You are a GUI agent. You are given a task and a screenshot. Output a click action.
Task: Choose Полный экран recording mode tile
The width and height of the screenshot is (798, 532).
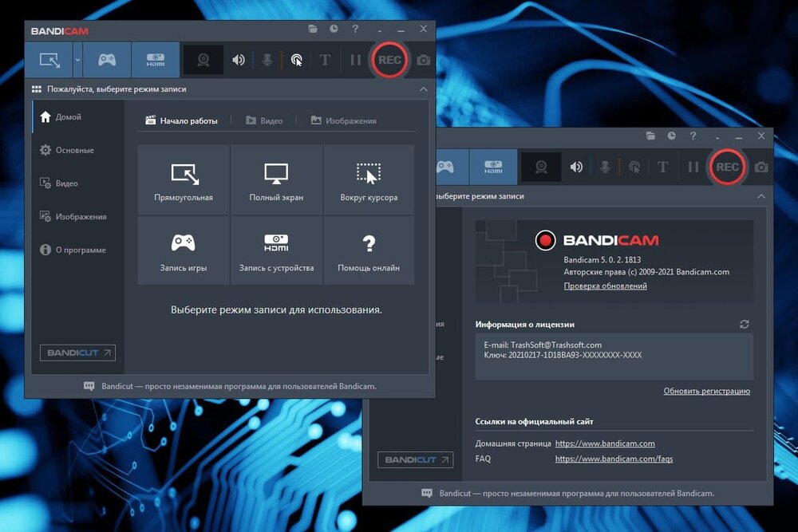[x=276, y=179]
